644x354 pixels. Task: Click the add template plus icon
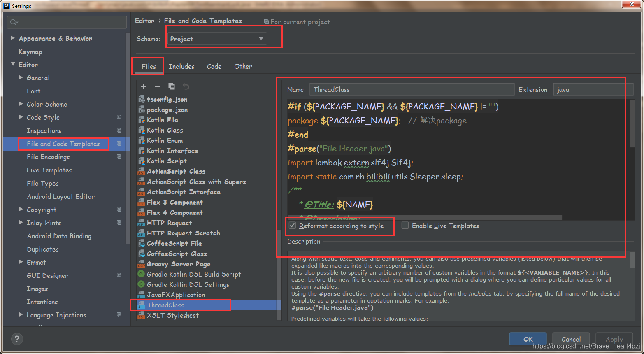click(144, 86)
